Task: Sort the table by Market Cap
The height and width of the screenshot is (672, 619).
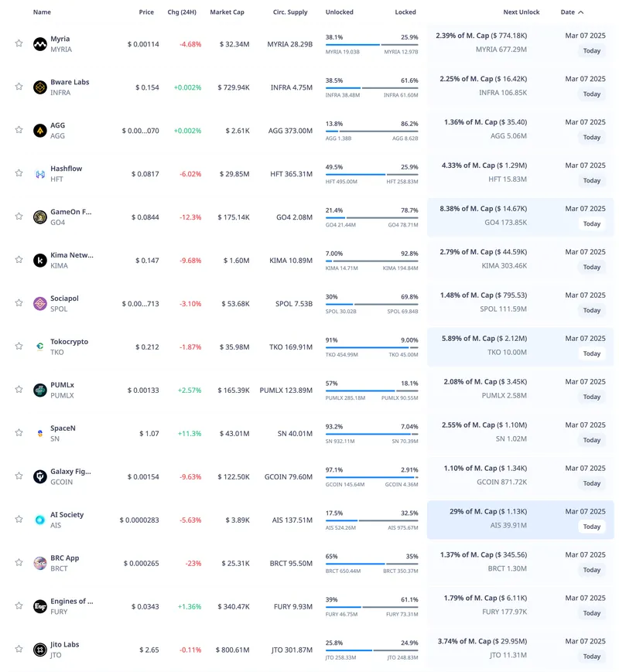Action: click(227, 12)
